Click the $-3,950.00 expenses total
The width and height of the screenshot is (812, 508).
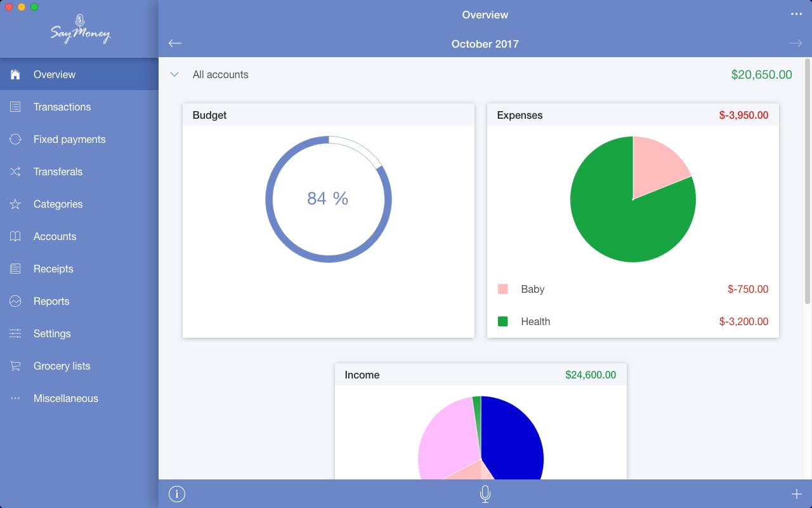(x=743, y=115)
